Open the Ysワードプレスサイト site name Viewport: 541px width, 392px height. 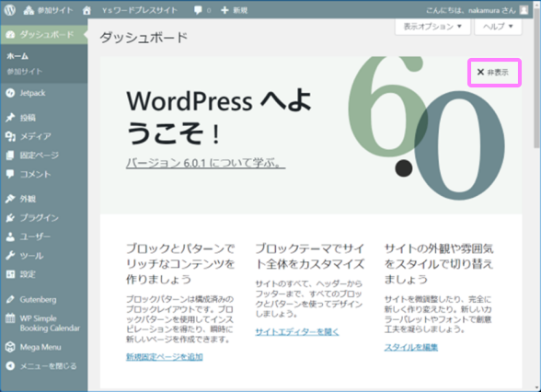click(140, 10)
